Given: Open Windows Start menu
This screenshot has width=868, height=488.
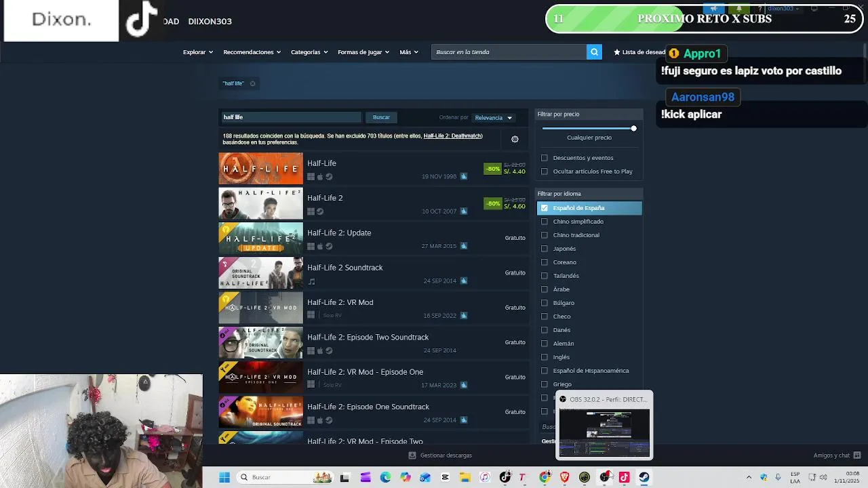Looking at the screenshot, I should coord(224,477).
